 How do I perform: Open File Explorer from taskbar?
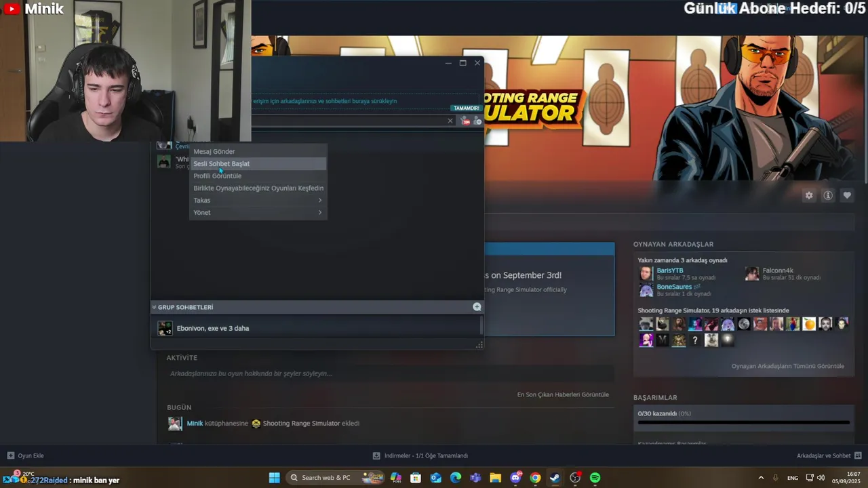pos(495,478)
